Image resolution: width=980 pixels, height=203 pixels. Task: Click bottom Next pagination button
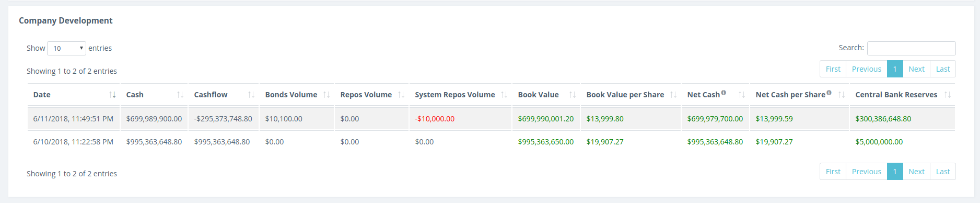click(x=916, y=172)
